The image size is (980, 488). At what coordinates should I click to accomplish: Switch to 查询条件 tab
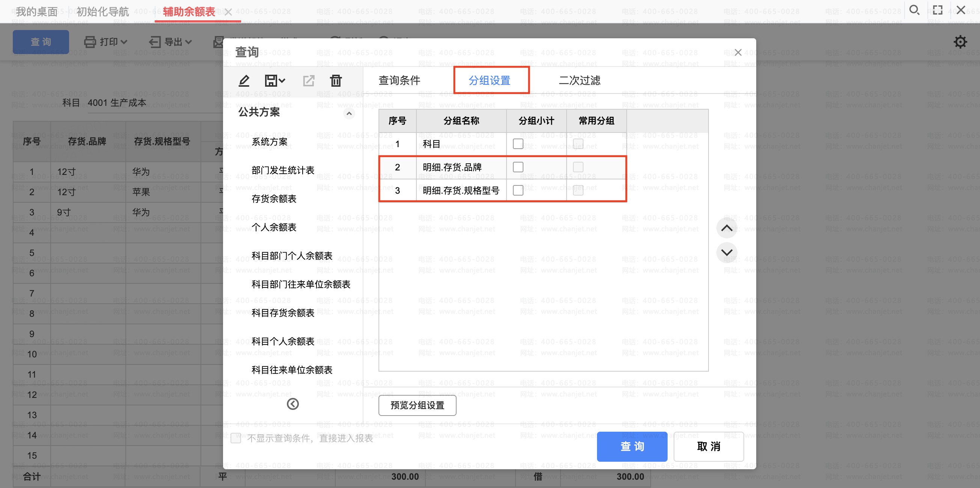pos(399,80)
